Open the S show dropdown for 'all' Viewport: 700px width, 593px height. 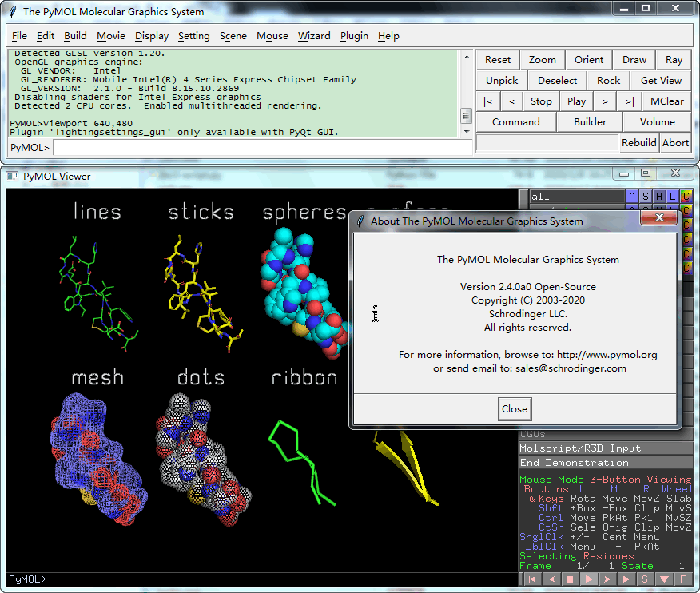[646, 197]
